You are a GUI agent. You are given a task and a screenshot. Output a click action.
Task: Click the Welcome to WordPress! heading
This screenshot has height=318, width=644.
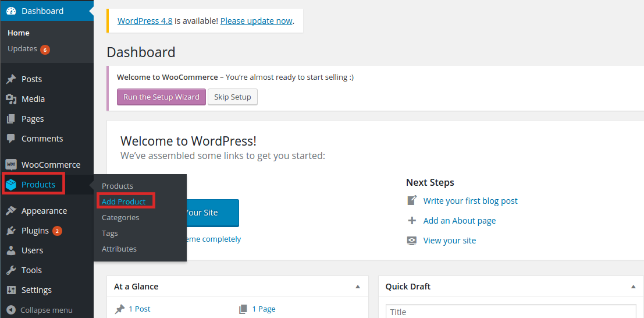[188, 141]
